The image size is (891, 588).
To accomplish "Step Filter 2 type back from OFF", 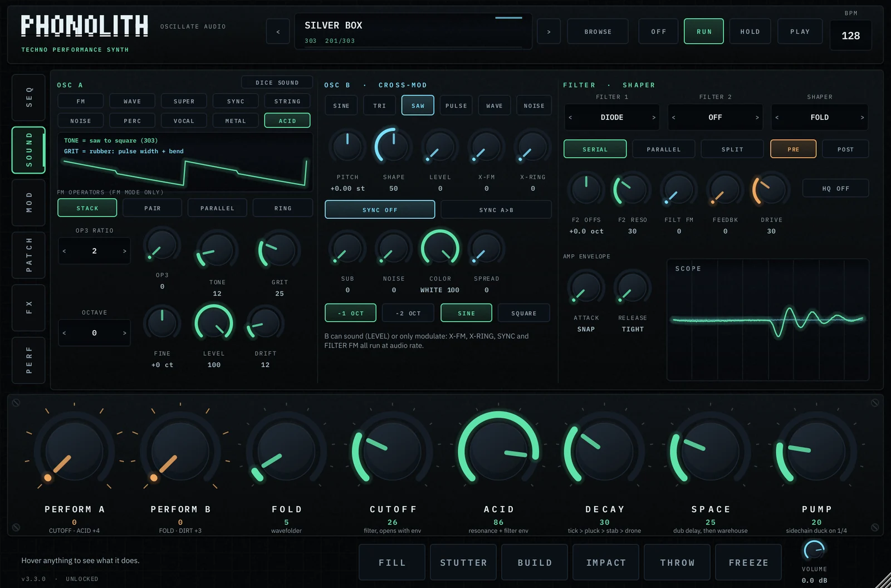I will 674,117.
